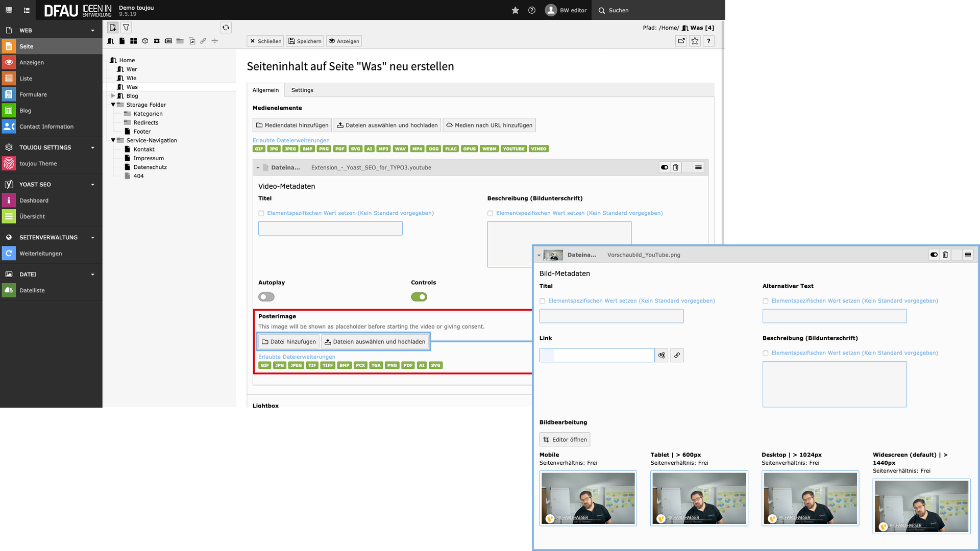Collapse the YOAST SEO module group

(x=92, y=185)
